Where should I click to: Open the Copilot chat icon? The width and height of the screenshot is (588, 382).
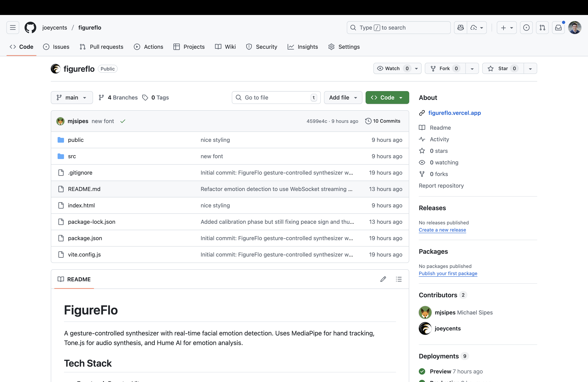(461, 27)
